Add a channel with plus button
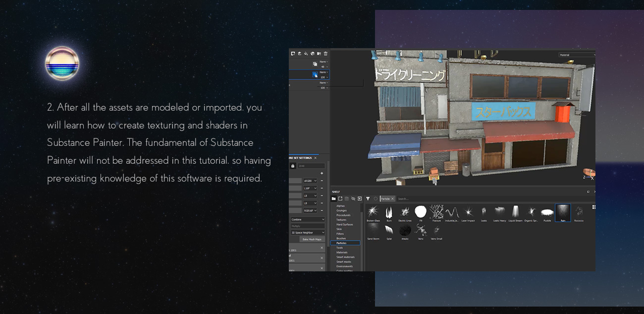Viewport: 644px width, 314px height. click(322, 173)
